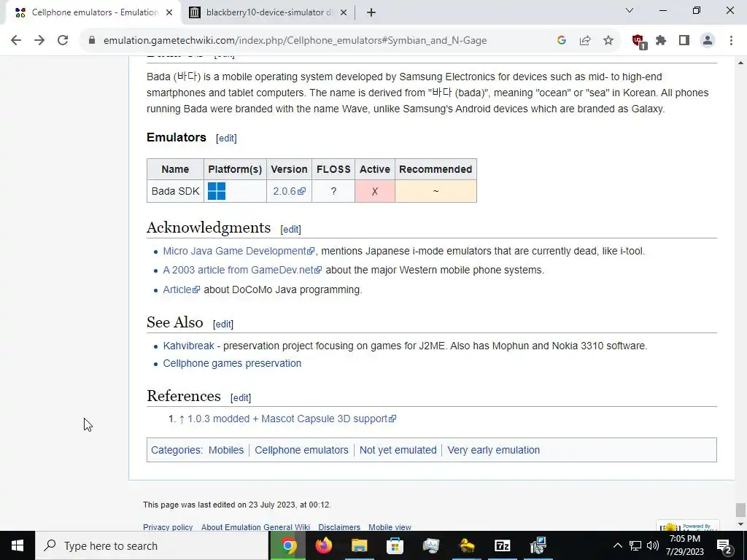Open Cellphone emulators category

click(x=301, y=450)
